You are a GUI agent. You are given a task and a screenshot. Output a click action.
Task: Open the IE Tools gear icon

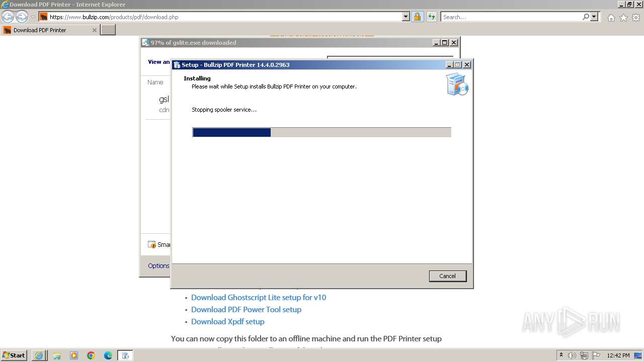(x=636, y=18)
